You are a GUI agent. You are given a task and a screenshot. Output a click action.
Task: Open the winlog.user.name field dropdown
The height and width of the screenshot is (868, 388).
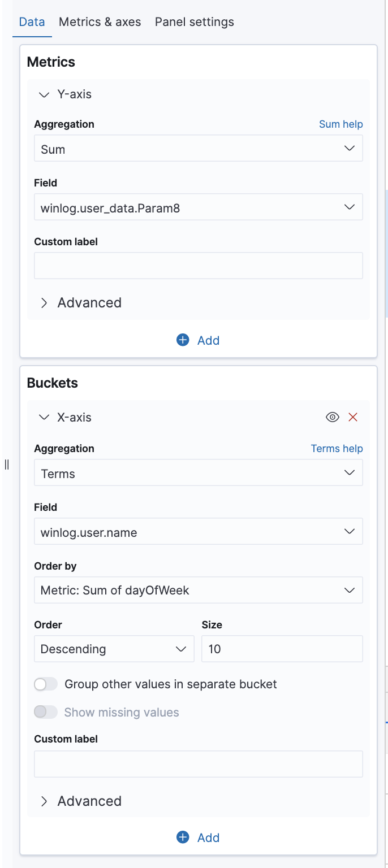[198, 532]
